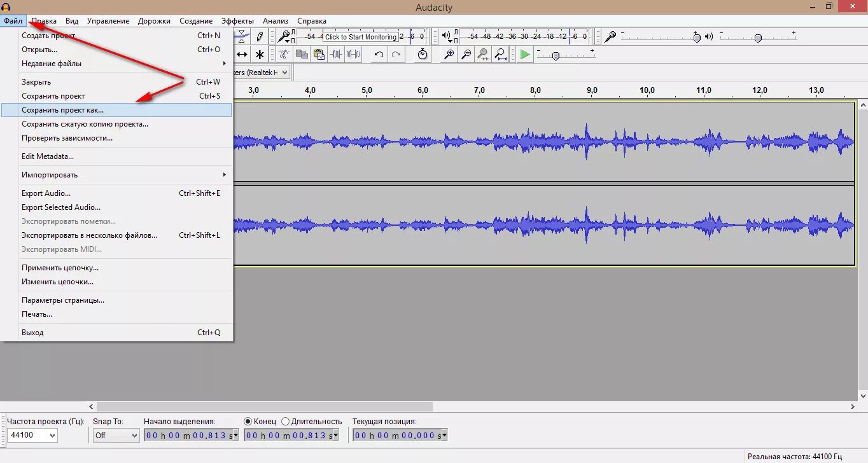The image size is (868, 463).
Task: Click the Cut scissors icon
Action: 284,55
